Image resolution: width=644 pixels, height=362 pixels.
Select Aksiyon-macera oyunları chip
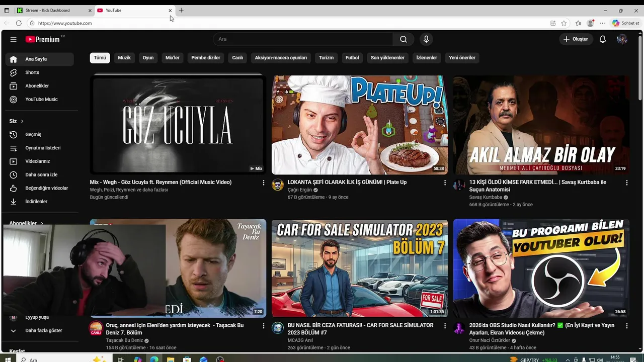[x=281, y=58]
